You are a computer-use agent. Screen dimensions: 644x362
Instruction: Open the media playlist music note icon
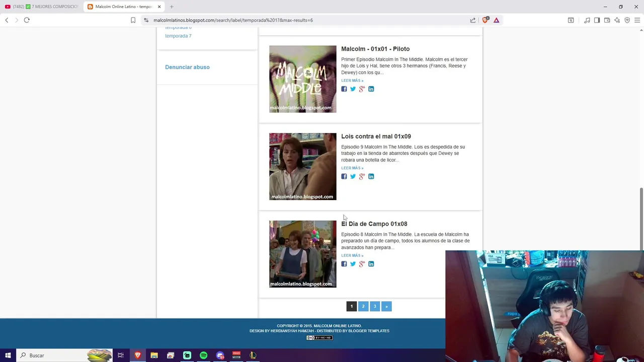point(587,20)
